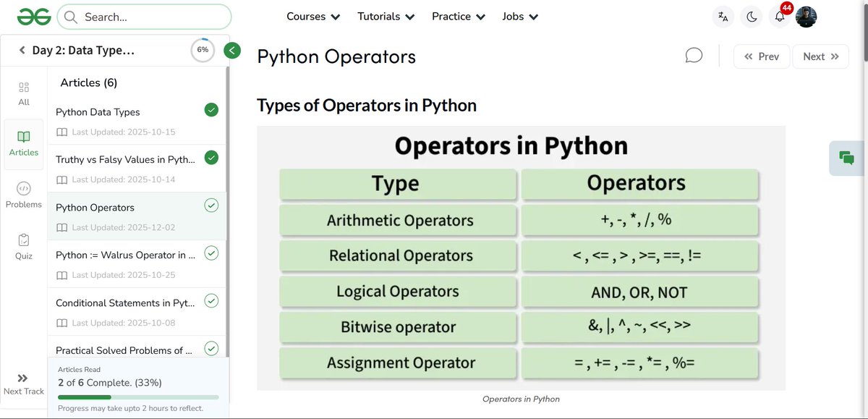Viewport: 868px width, 419px height.
Task: Select the Problems sidebar tab
Action: point(24,195)
